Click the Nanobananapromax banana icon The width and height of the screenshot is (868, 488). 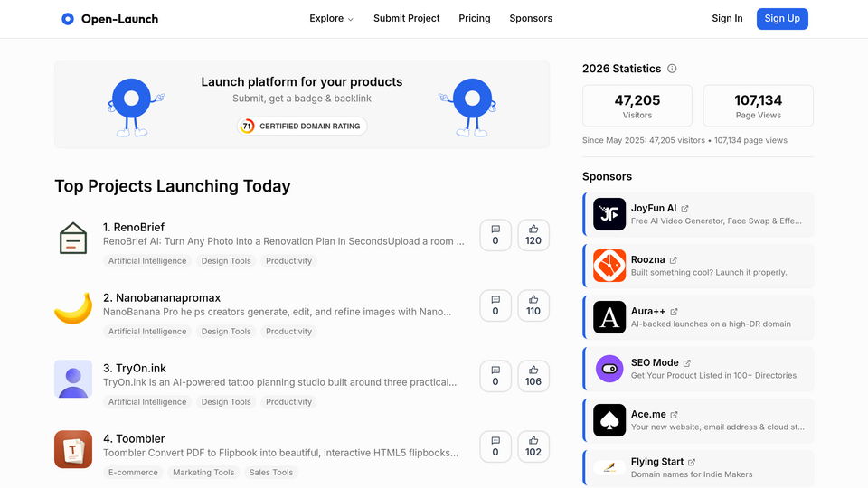coord(73,308)
